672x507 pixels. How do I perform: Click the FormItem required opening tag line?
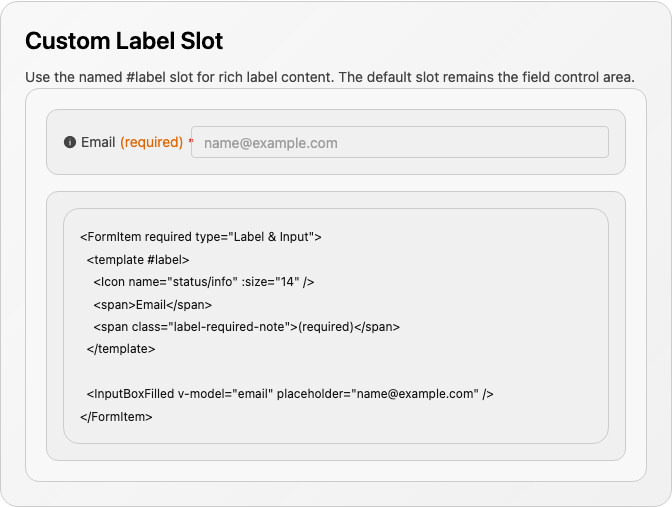[x=201, y=237]
